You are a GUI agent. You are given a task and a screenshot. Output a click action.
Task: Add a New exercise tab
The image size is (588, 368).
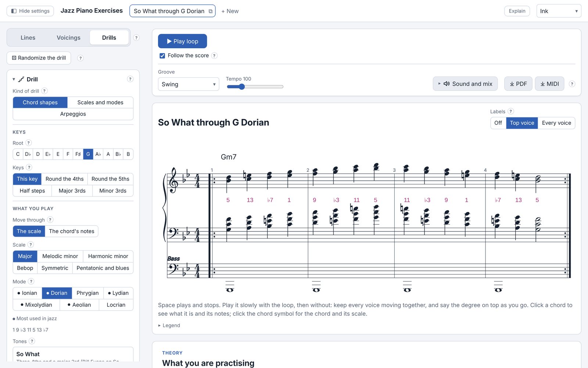pyautogui.click(x=230, y=11)
